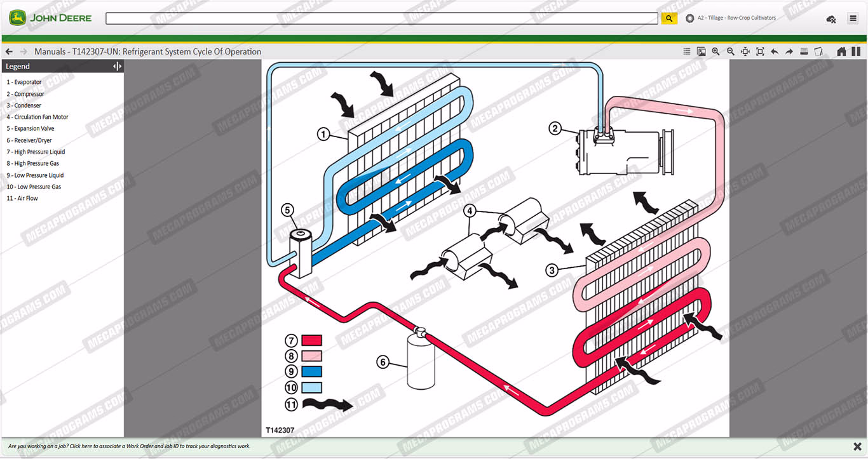Viewport: 868px width, 459px height.
Task: Navigate back with the left arrow
Action: pyautogui.click(x=9, y=51)
